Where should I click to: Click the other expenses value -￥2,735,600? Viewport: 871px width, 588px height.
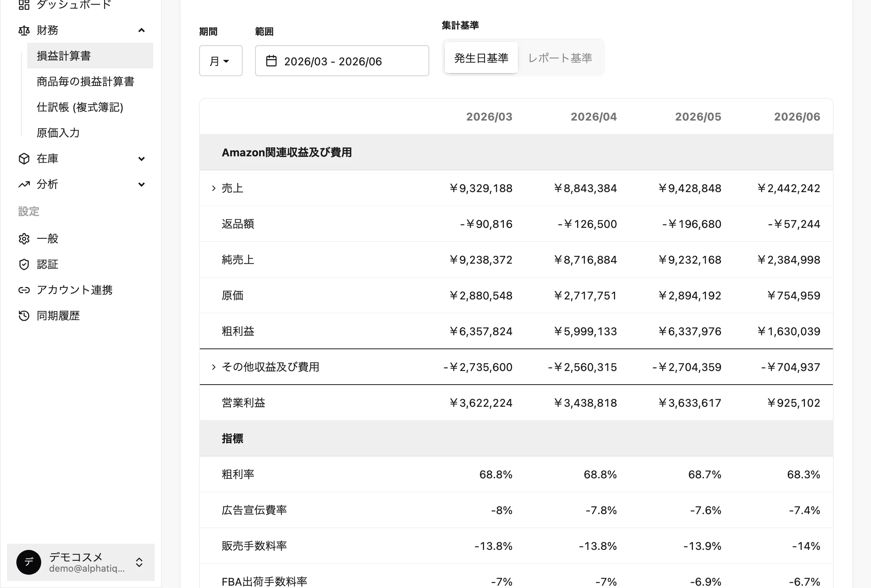pos(478,367)
